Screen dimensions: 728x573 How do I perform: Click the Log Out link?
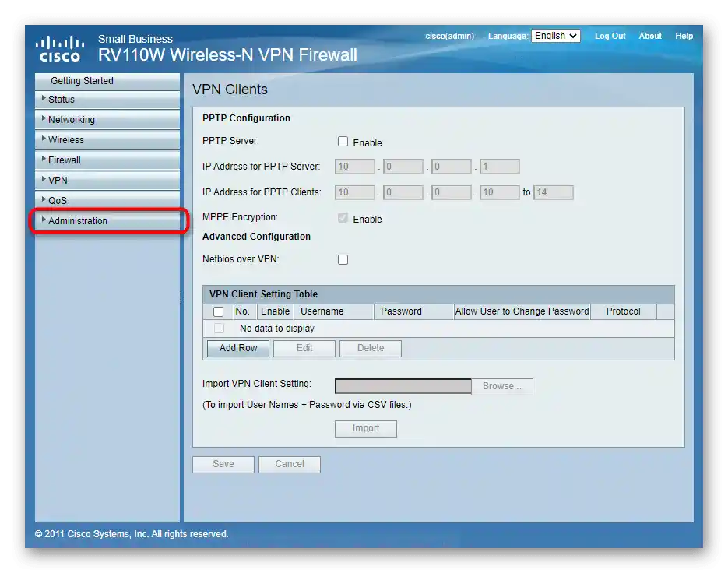[x=610, y=36]
